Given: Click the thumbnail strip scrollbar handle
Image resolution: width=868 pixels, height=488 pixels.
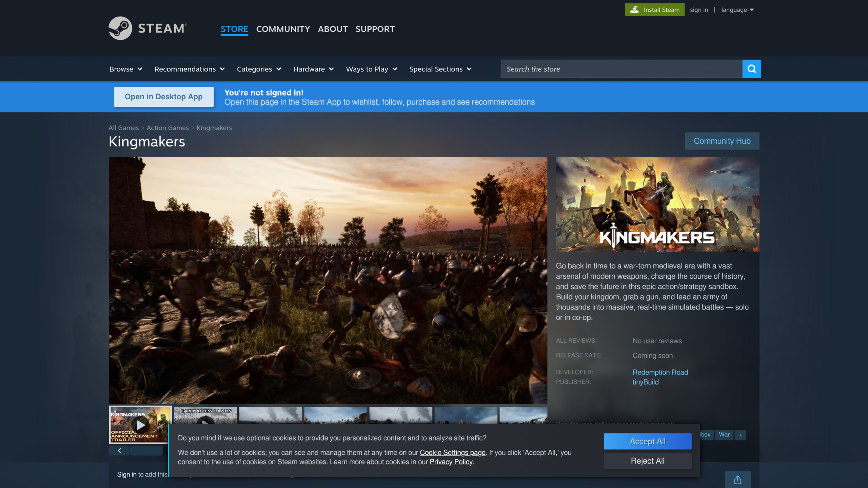Looking at the screenshot, I should point(146,450).
